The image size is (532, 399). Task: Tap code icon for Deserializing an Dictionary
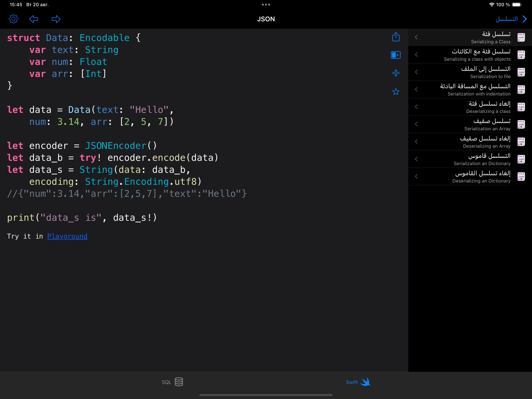[521, 176]
